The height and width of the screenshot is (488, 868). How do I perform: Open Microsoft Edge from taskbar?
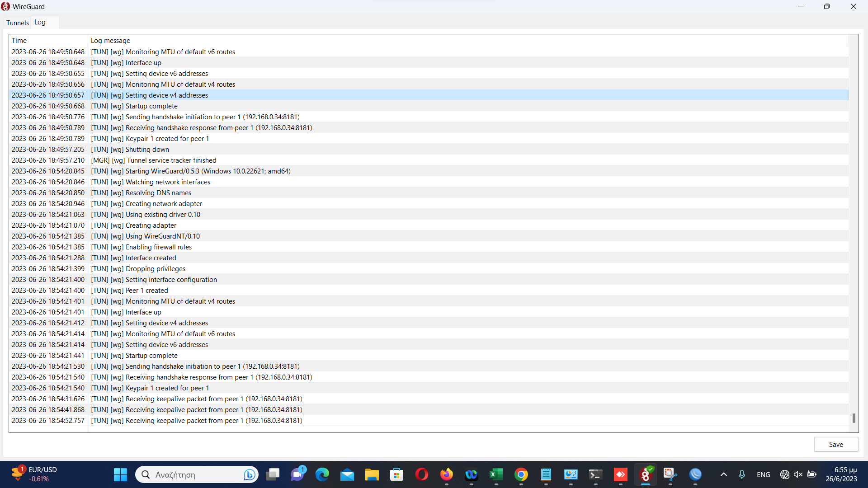point(322,474)
